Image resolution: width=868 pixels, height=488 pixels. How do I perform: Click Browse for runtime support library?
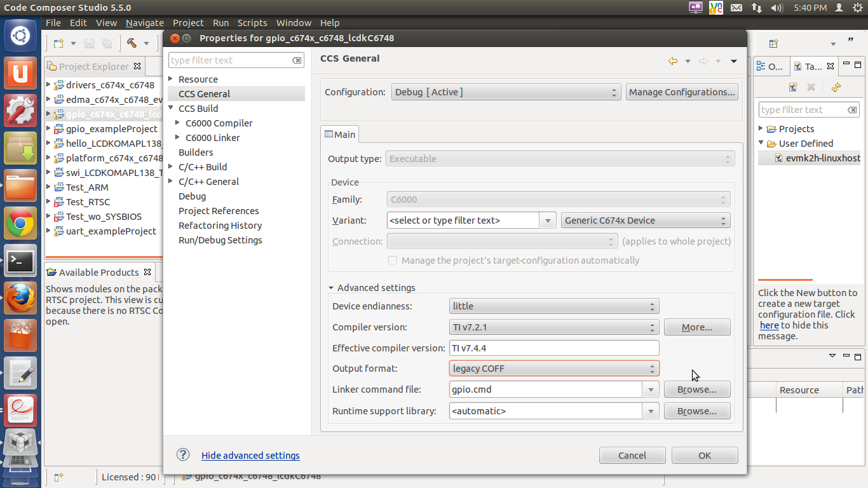[697, 411]
